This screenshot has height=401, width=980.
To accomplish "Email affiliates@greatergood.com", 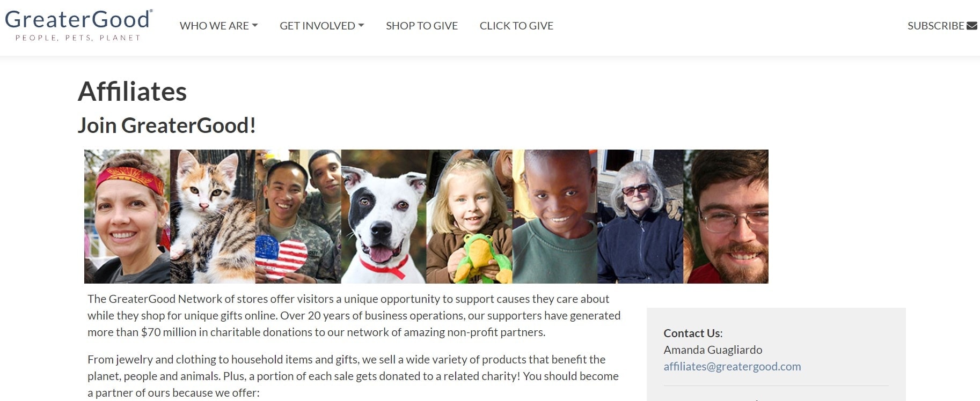I will point(732,367).
